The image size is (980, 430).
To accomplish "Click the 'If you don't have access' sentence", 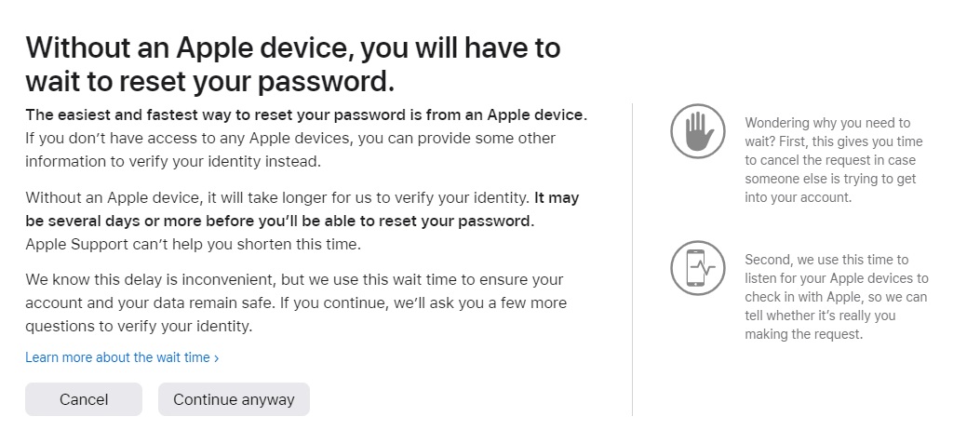I will (x=290, y=139).
